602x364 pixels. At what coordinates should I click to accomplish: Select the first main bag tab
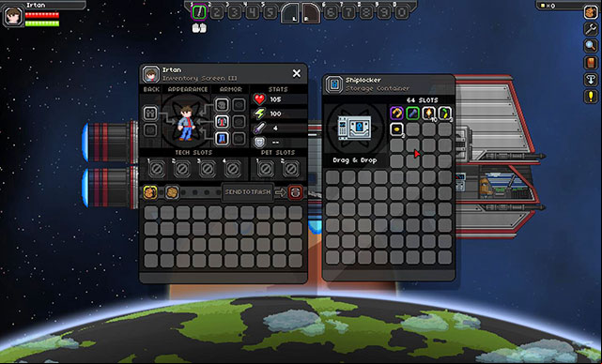pos(150,192)
